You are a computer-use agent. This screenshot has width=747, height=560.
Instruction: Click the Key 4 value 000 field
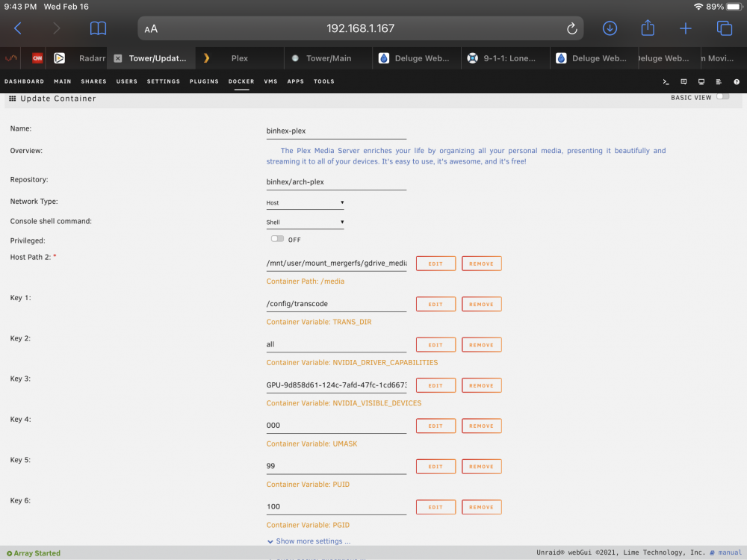pos(336,426)
